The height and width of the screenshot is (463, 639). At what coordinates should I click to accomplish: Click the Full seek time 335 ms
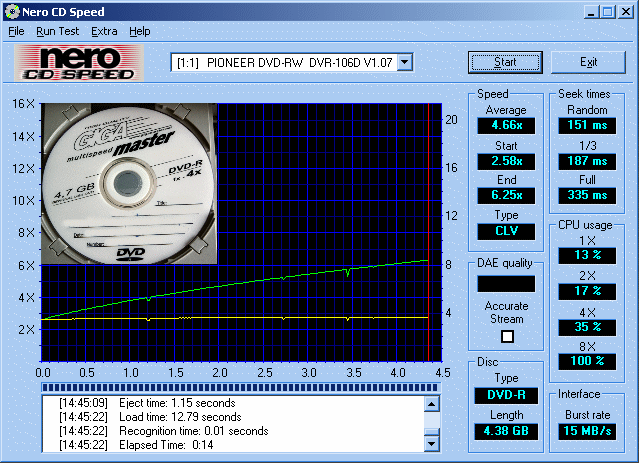(x=587, y=195)
